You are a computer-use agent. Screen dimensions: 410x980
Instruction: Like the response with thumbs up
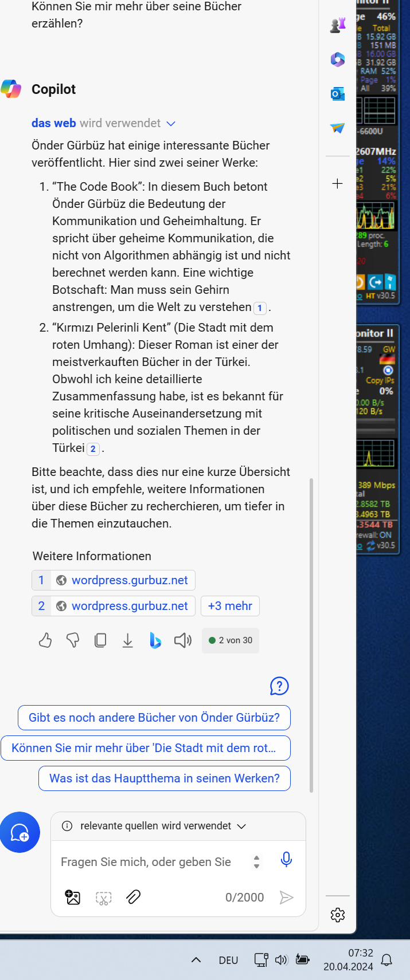pyautogui.click(x=45, y=640)
